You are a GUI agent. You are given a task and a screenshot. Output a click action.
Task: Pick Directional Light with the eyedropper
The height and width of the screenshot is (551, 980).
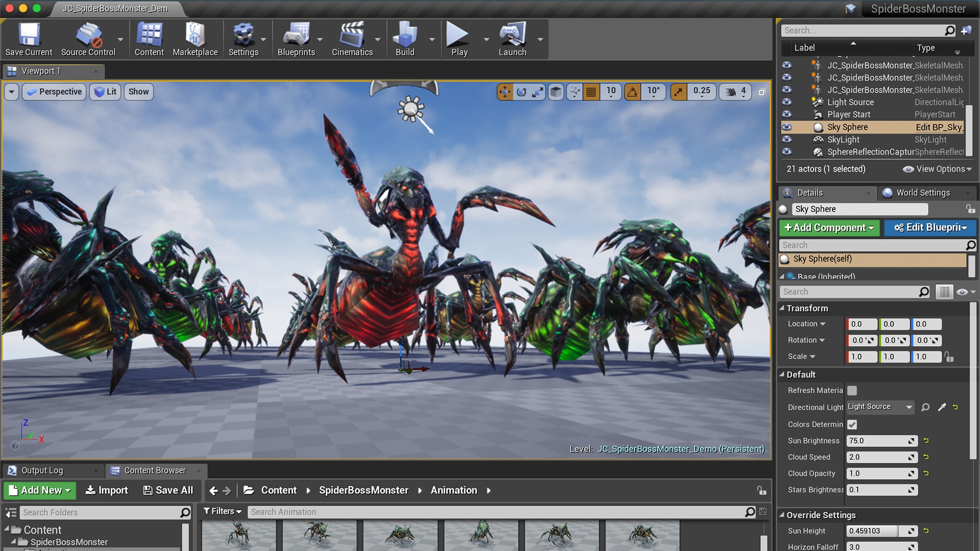point(942,407)
